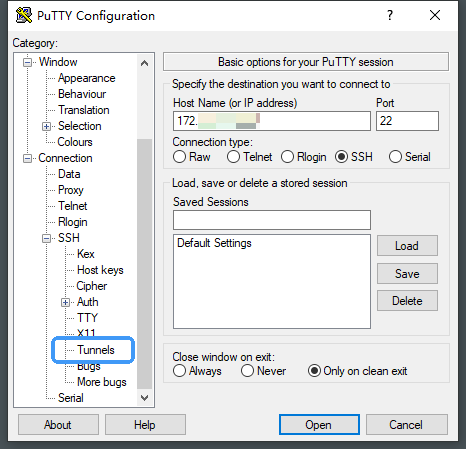This screenshot has width=466, height=449.
Task: Expand the Selection tree node
Action: [46, 126]
